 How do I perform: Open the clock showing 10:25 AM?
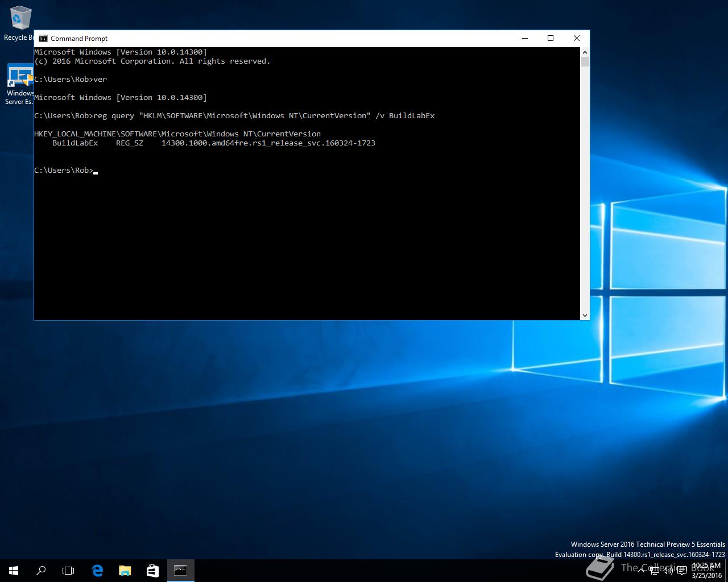coord(706,571)
